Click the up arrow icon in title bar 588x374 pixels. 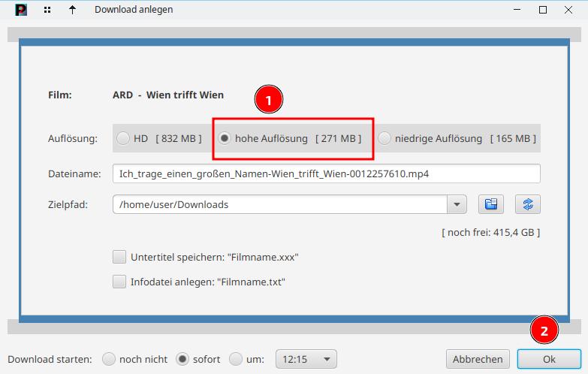pyautogui.click(x=72, y=10)
